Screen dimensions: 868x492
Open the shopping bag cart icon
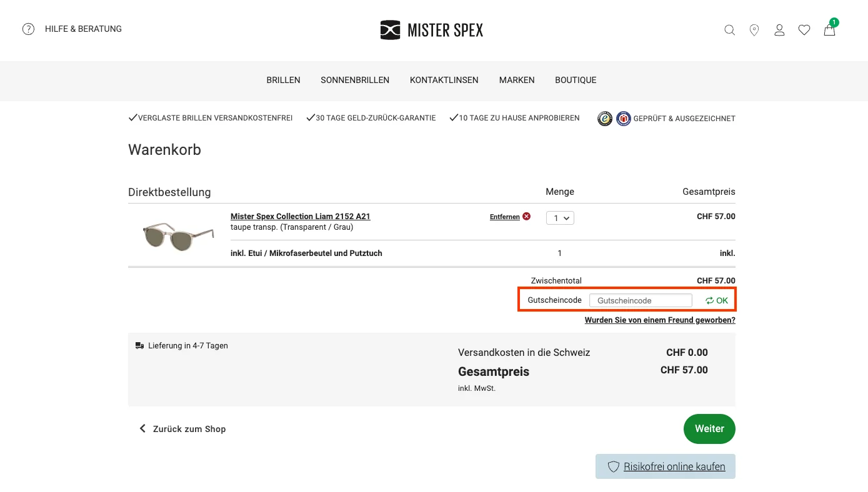830,29
